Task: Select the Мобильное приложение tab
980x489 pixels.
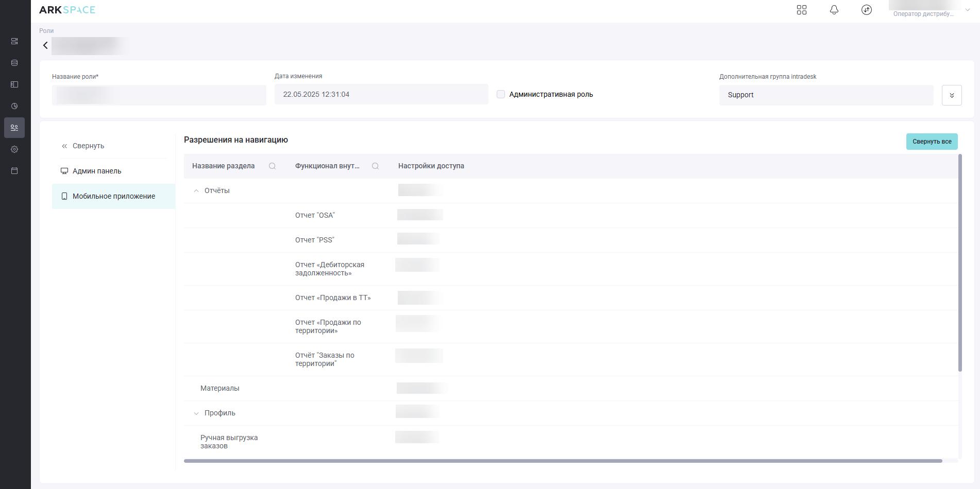Action: (113, 196)
